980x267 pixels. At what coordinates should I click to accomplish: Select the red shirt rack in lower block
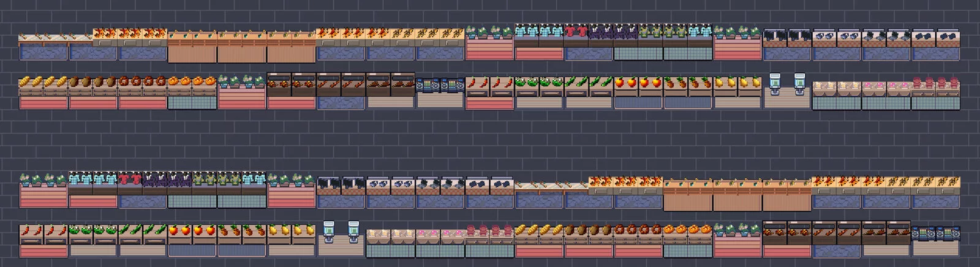(130, 190)
